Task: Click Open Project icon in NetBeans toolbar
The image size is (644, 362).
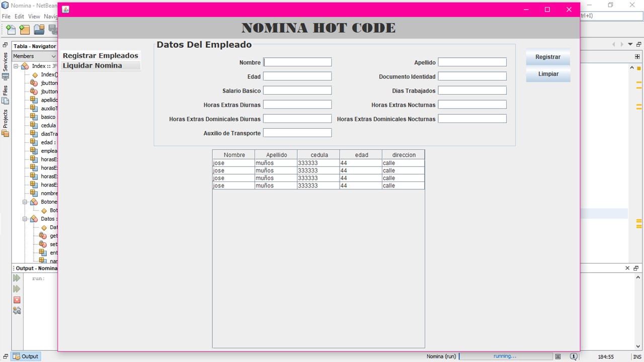Action: click(39, 30)
